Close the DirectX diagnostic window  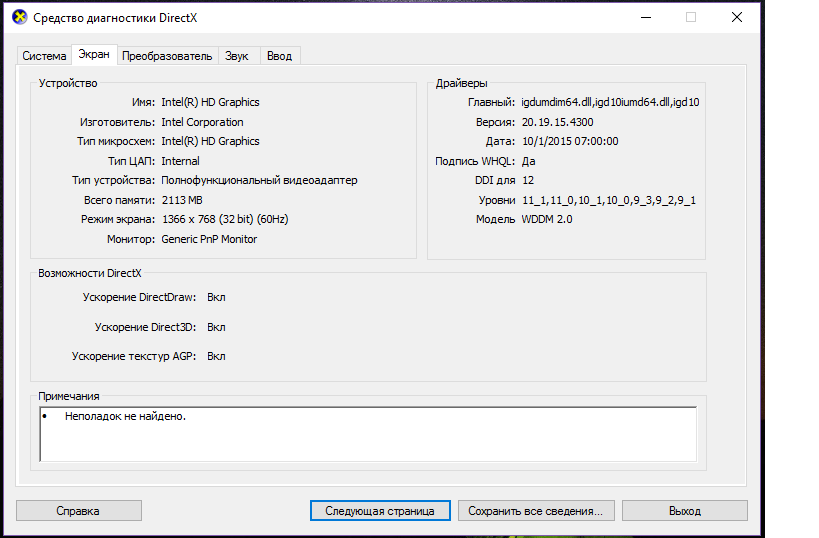[737, 18]
